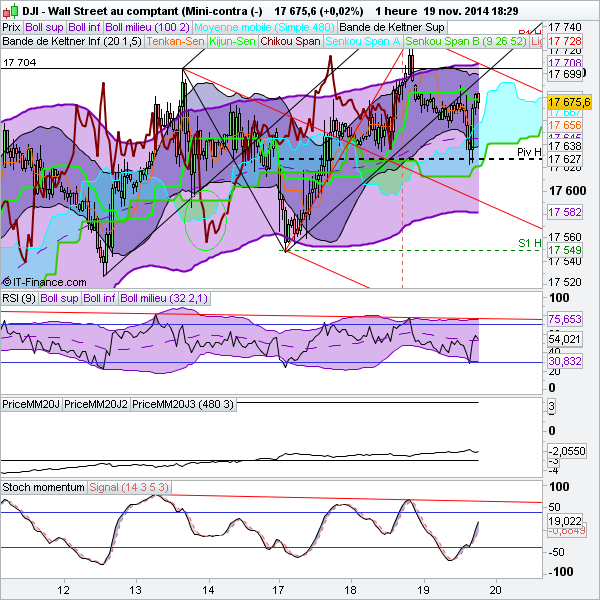Click the © IT-Finance.com link
This screenshot has width=600, height=600.
tap(44, 282)
